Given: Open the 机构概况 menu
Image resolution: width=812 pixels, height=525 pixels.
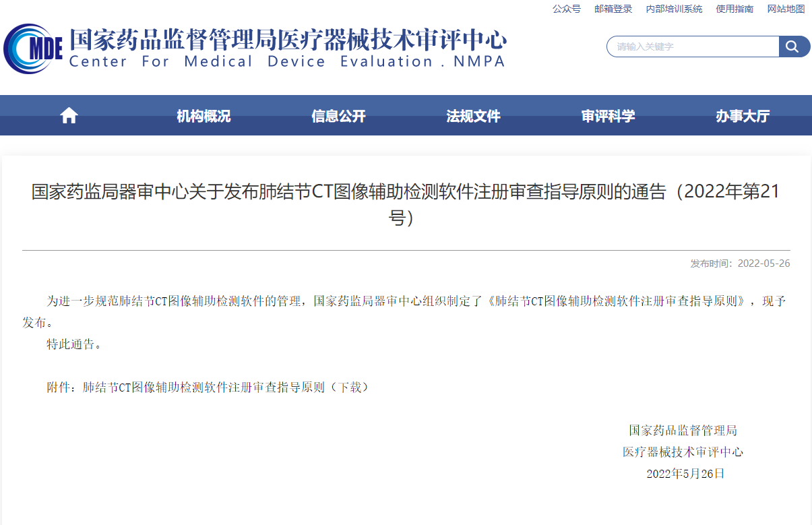Looking at the screenshot, I should click(x=203, y=115).
